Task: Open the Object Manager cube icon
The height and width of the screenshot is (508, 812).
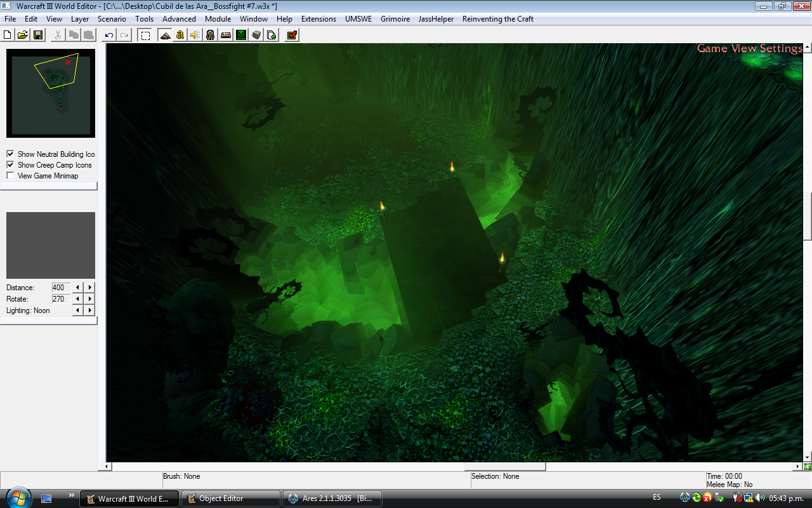Action: pos(256,35)
